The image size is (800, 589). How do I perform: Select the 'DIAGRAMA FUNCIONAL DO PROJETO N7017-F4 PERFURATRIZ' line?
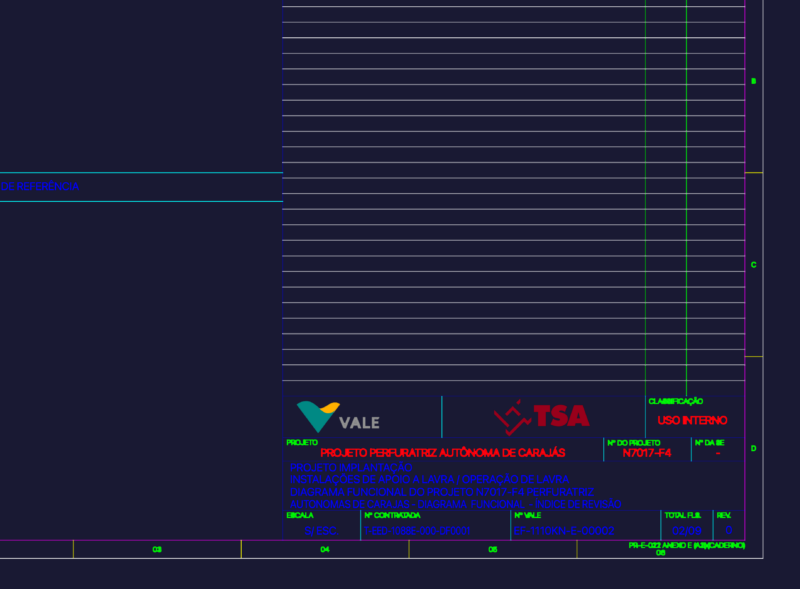click(x=442, y=492)
